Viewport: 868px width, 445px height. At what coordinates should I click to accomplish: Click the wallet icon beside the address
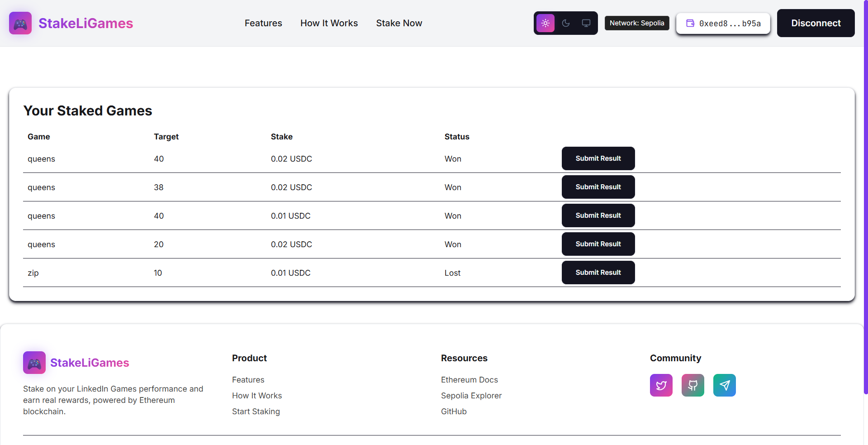pyautogui.click(x=689, y=23)
